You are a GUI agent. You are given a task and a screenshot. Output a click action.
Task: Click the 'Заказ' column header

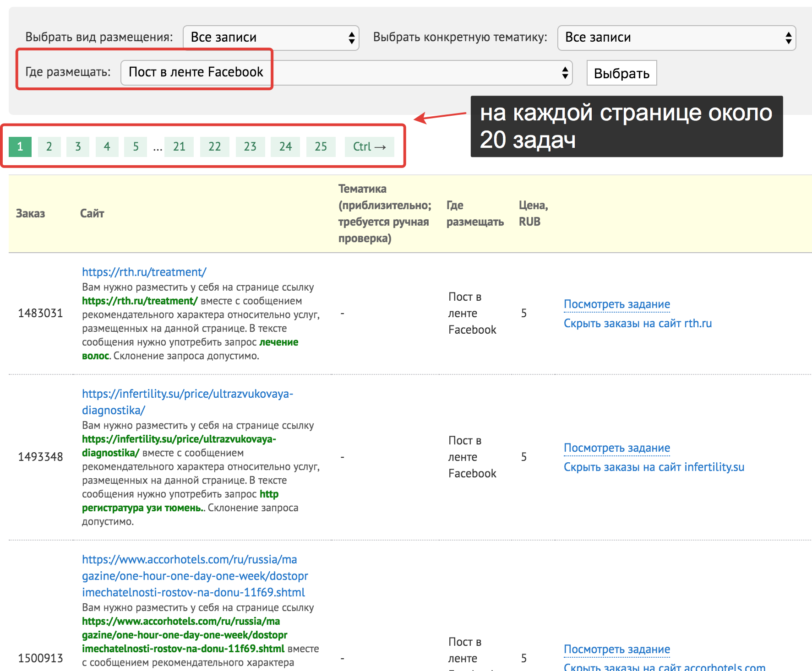pyautogui.click(x=30, y=214)
